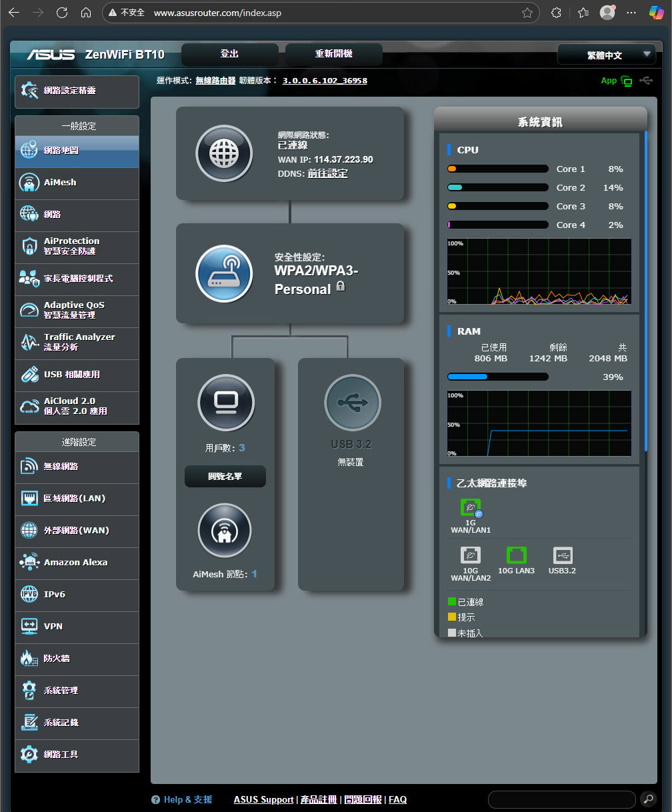Click the 10G LAN3 port icon
This screenshot has height=812, width=672.
click(517, 556)
